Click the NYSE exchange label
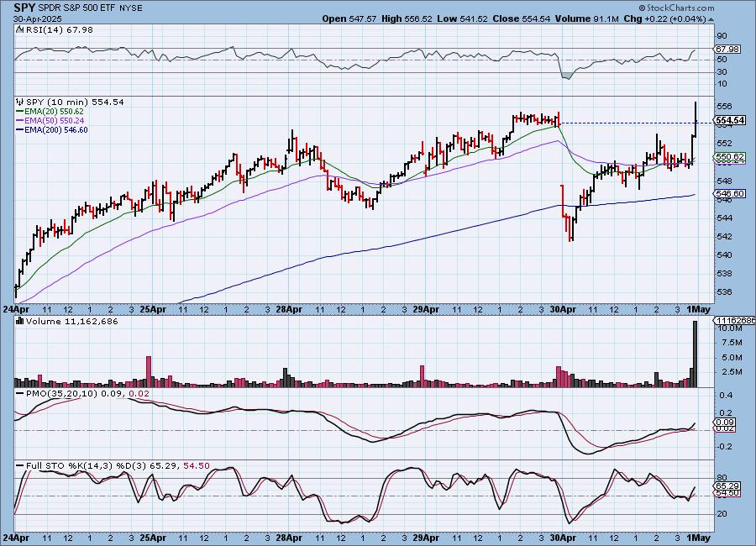Viewport: 756px width, 546px height. click(130, 8)
